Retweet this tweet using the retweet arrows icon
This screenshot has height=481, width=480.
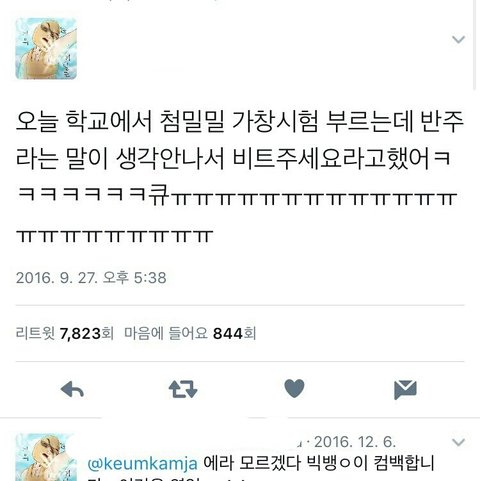183,389
